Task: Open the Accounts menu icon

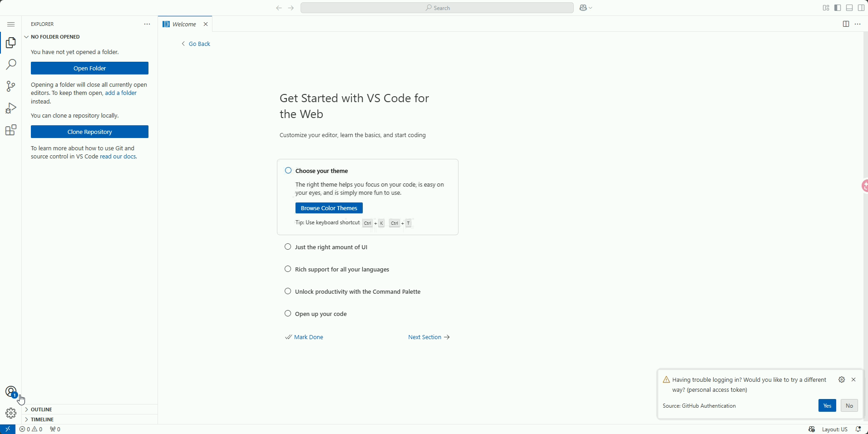Action: point(11,392)
